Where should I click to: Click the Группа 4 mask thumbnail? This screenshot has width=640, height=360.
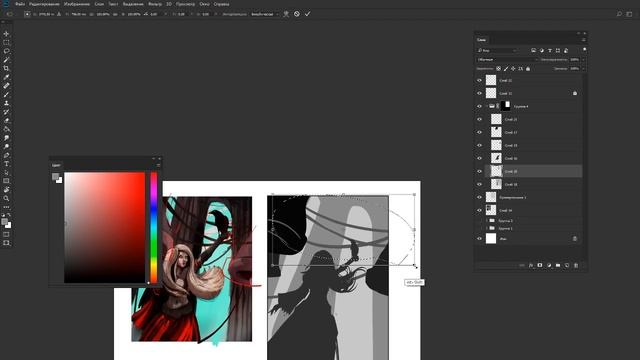[x=505, y=106]
